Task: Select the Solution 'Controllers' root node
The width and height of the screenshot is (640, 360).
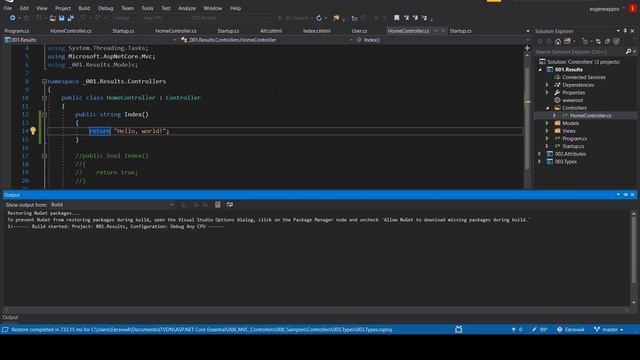Action: click(x=583, y=62)
